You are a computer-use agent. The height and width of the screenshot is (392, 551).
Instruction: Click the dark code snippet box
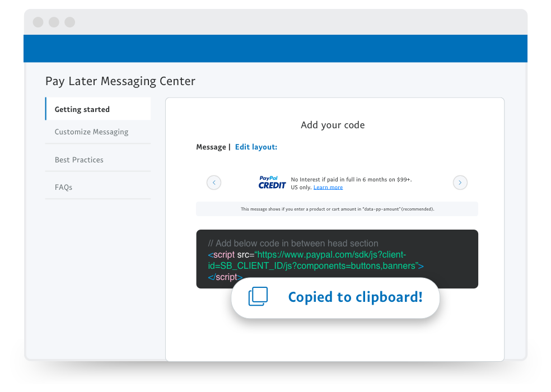pos(337,259)
